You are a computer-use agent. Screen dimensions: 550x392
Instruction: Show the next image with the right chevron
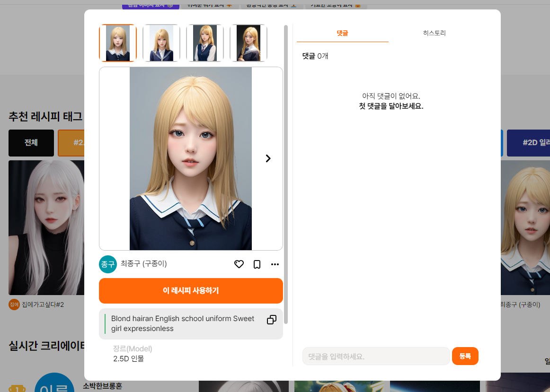(268, 158)
